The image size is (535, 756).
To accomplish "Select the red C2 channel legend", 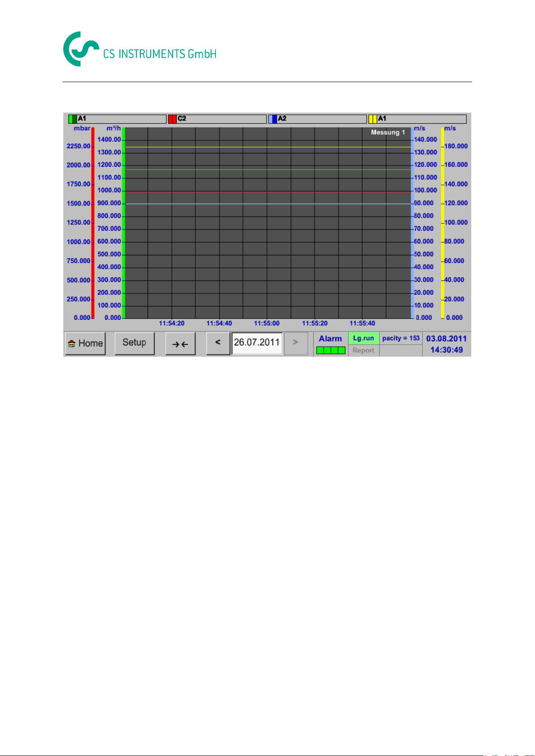I will coord(217,119).
